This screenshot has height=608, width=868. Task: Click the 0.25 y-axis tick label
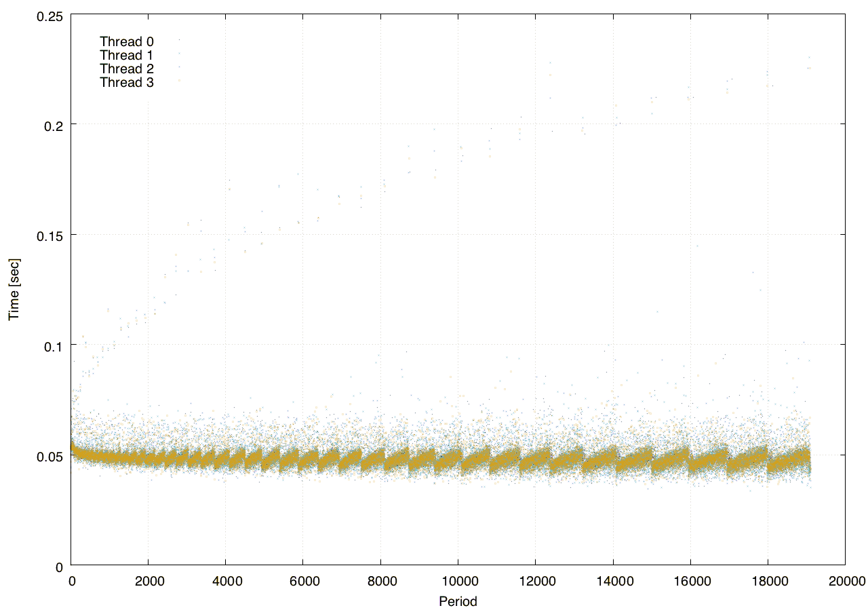[x=50, y=14]
